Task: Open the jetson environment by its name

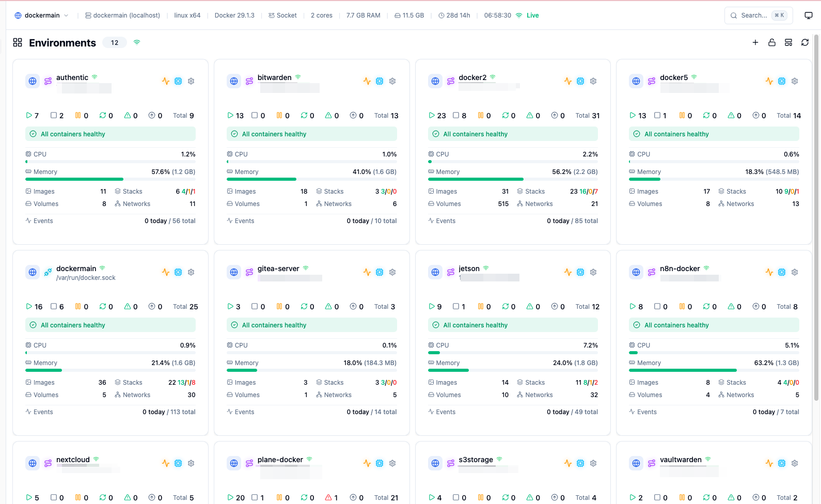Action: point(469,269)
